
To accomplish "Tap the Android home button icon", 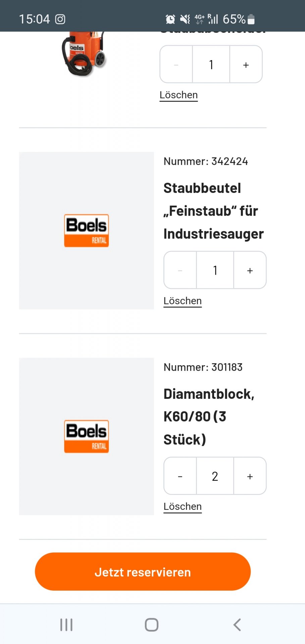I will pyautogui.click(x=152, y=625).
